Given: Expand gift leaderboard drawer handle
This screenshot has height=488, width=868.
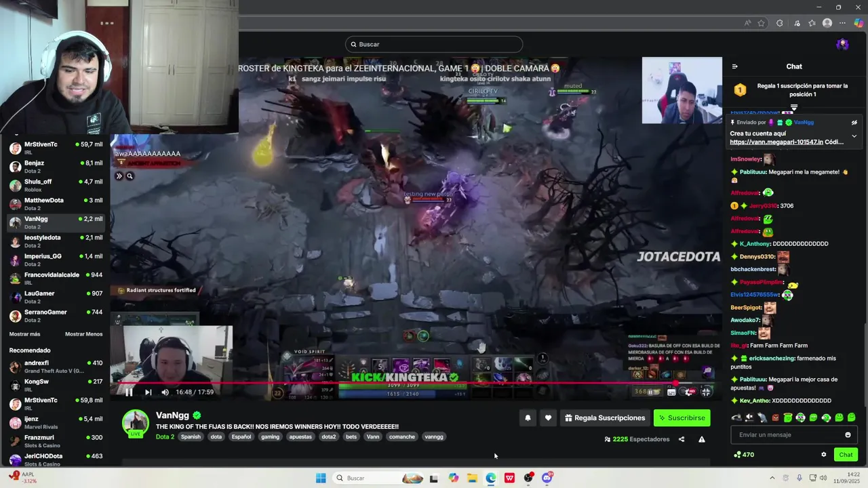Looking at the screenshot, I should pyautogui.click(x=794, y=107).
